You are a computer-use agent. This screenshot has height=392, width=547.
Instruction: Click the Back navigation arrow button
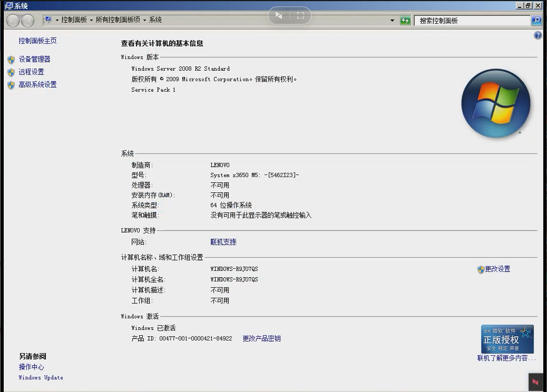(x=13, y=21)
